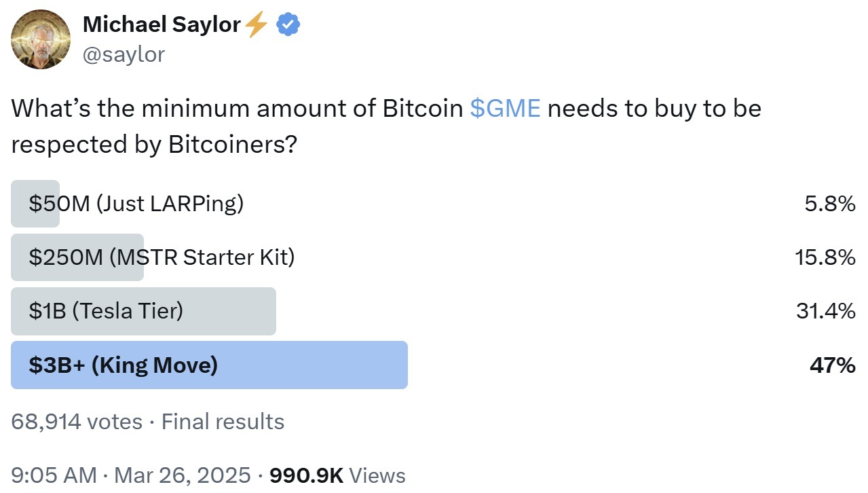Click the bold 47% winning result
Image resolution: width=868 pixels, height=493 pixels.
coord(832,365)
